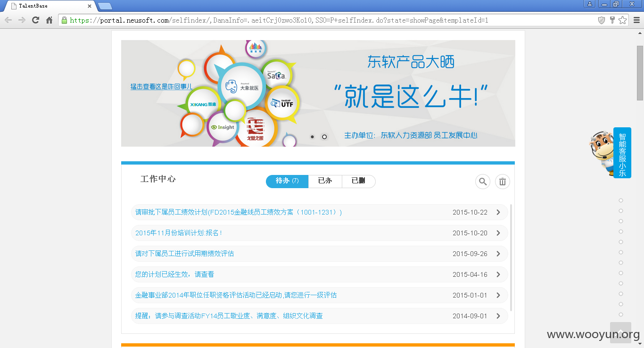This screenshot has width=644, height=348.
Task: Click the UTF bubble in the banner
Action: point(282,103)
